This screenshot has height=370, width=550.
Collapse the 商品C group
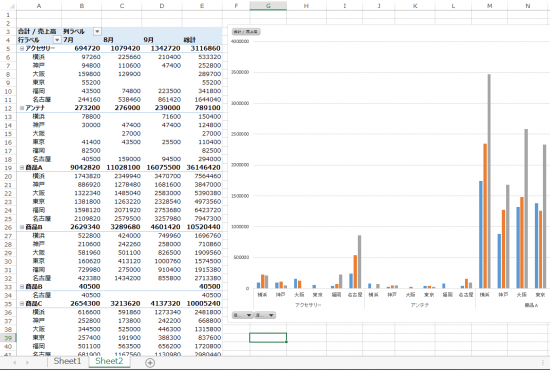tap(22, 304)
